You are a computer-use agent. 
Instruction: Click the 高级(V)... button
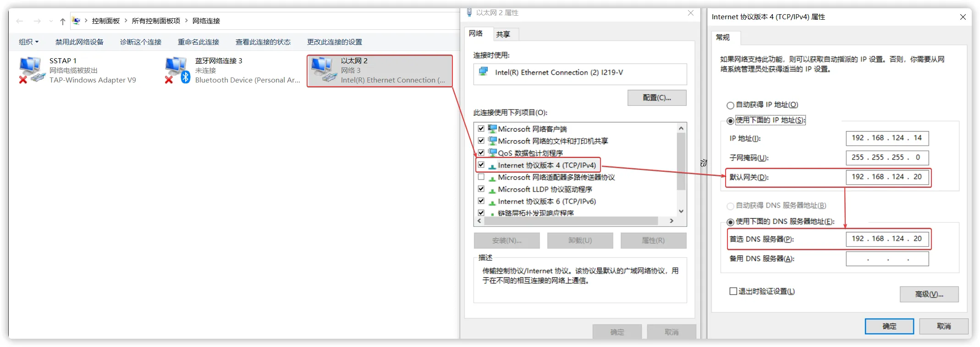929,294
